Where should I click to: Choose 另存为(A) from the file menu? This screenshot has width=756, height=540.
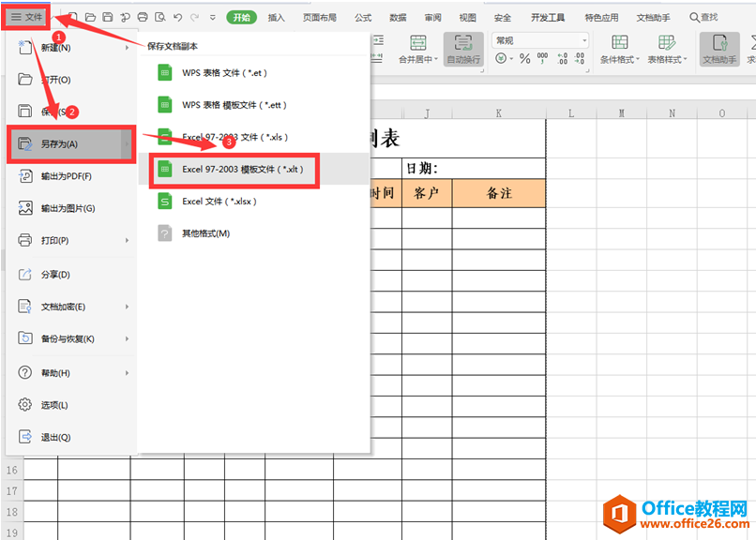click(71, 144)
